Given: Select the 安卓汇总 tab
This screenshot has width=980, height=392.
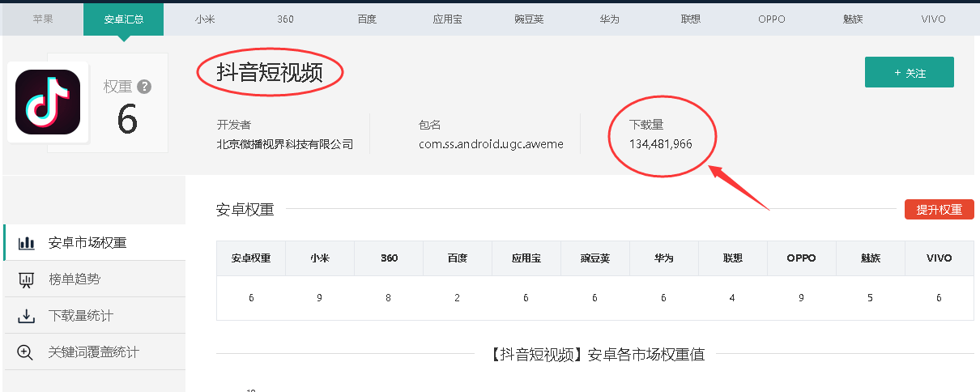Looking at the screenshot, I should [124, 19].
